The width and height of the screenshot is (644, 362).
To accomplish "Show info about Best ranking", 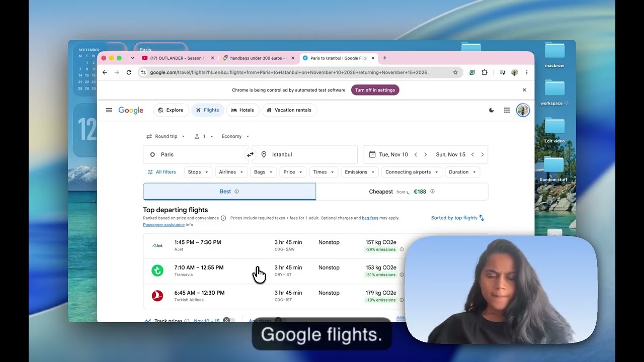I will coord(236,192).
